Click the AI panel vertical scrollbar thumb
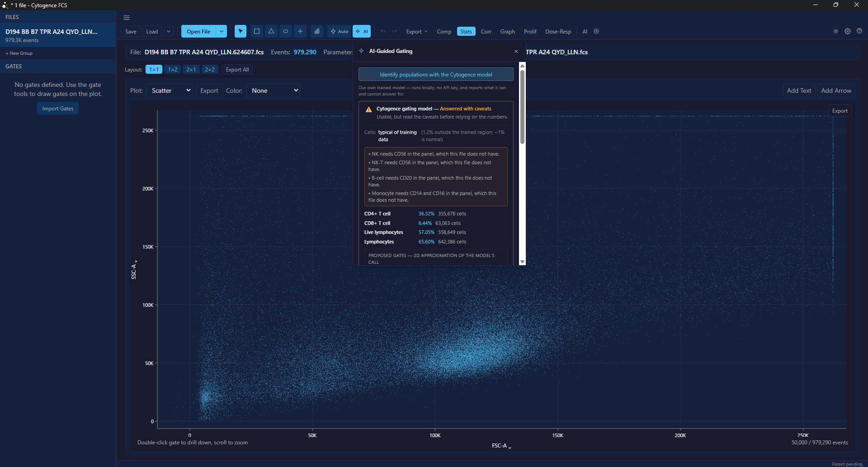The width and height of the screenshot is (868, 467). click(x=523, y=106)
